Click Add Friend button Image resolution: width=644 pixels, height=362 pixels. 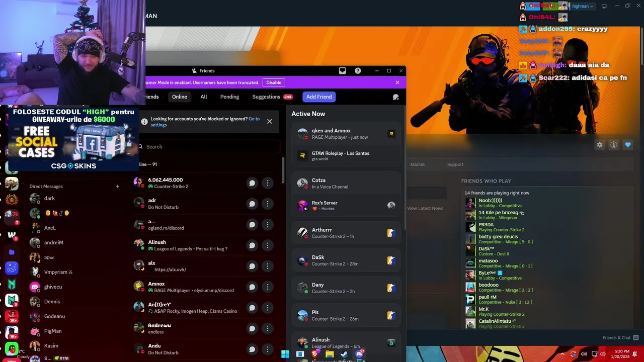coord(319,97)
